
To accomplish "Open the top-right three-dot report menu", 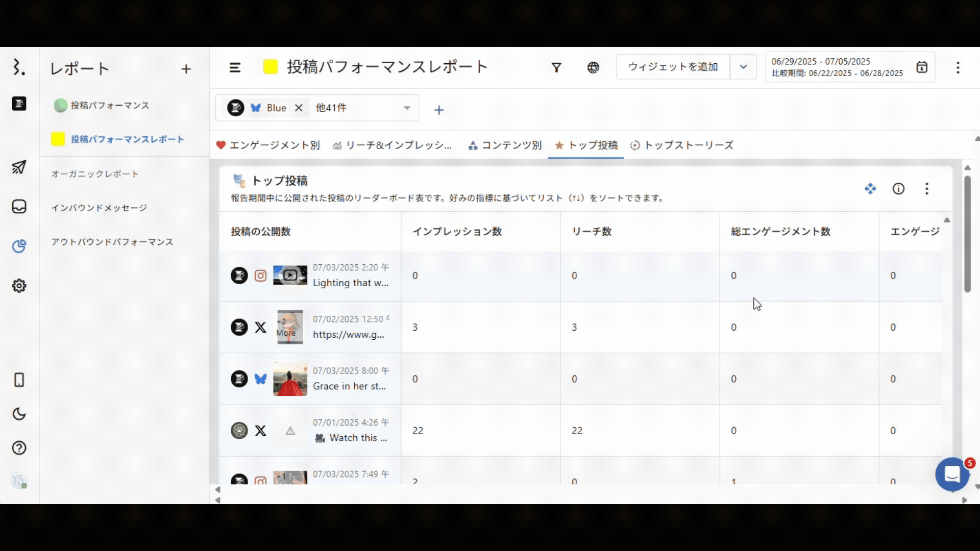I will coord(958,67).
